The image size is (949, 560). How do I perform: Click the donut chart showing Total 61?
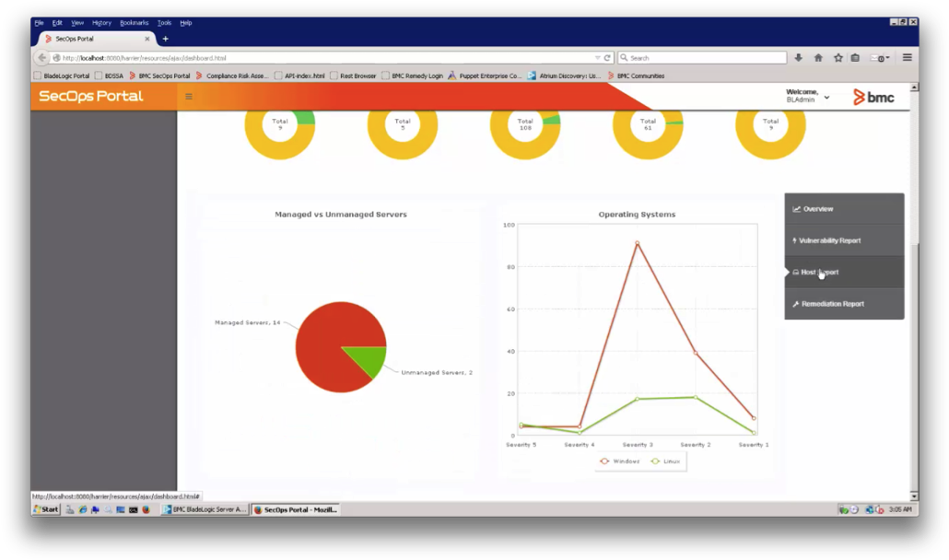point(648,135)
